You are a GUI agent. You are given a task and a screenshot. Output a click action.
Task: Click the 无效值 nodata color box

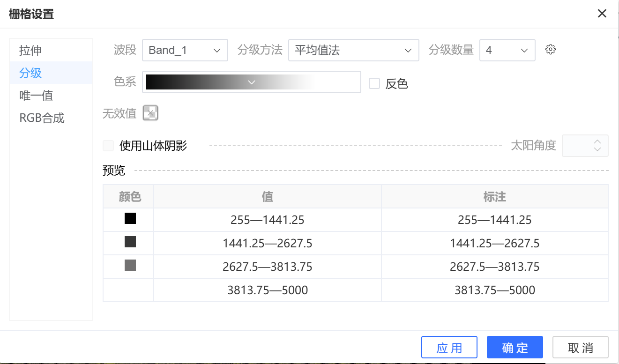[150, 113]
